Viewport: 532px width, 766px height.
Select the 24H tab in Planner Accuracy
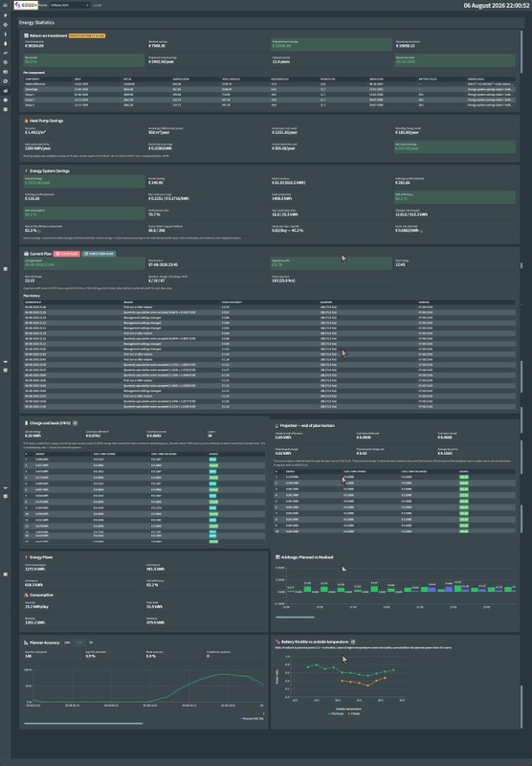[67, 642]
